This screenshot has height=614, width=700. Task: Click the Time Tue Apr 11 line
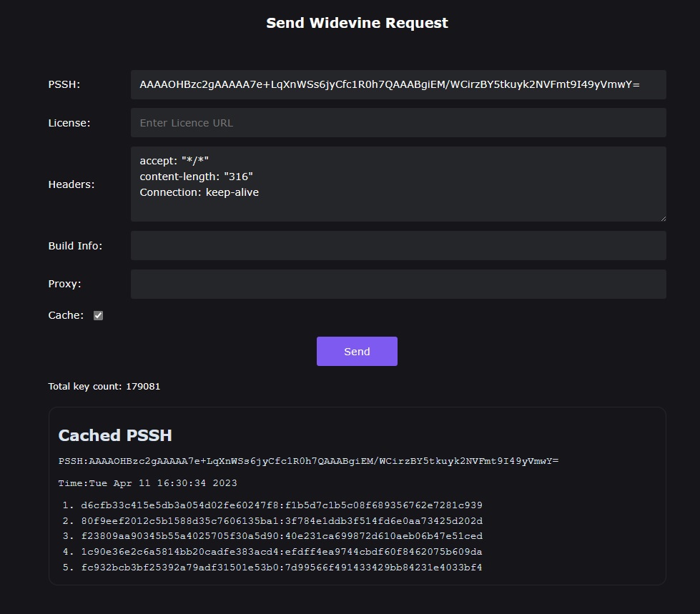click(x=147, y=483)
